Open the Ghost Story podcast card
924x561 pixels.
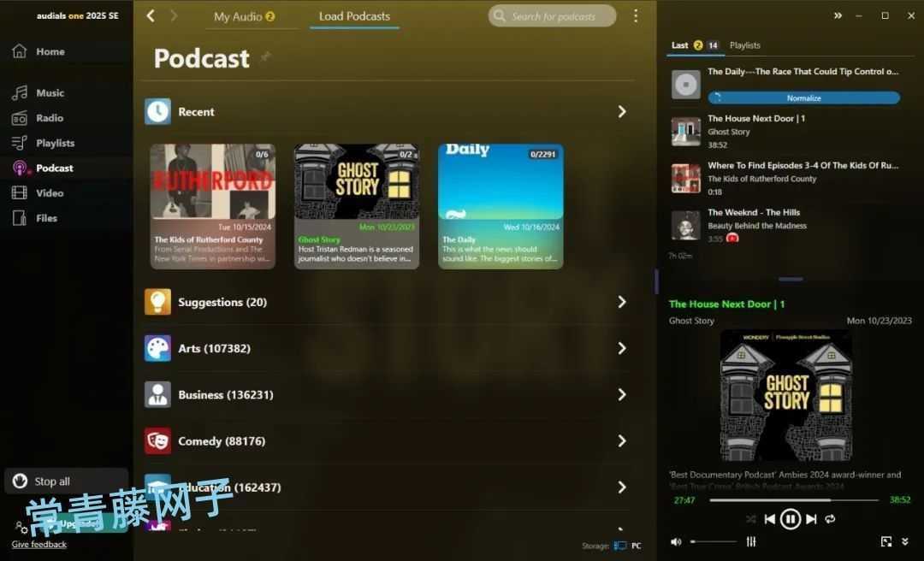pyautogui.click(x=357, y=206)
